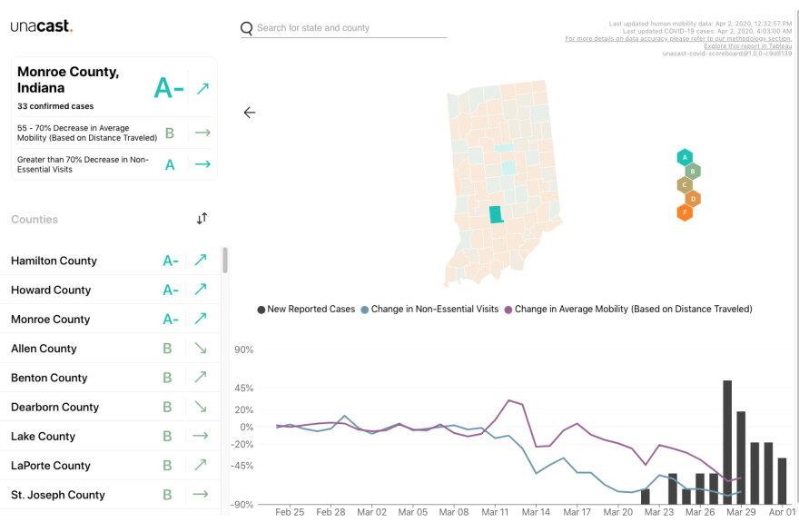Click Monroe County row trend arrow

coord(201,319)
